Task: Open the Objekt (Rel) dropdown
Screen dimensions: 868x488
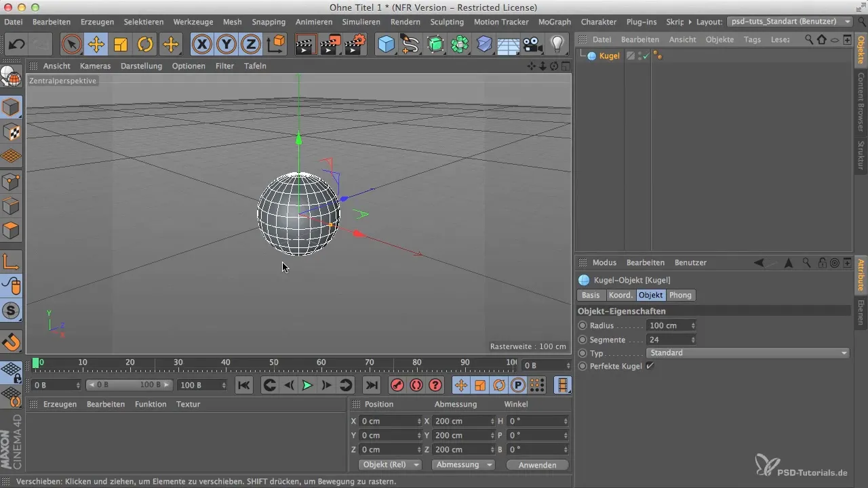Action: coord(389,464)
